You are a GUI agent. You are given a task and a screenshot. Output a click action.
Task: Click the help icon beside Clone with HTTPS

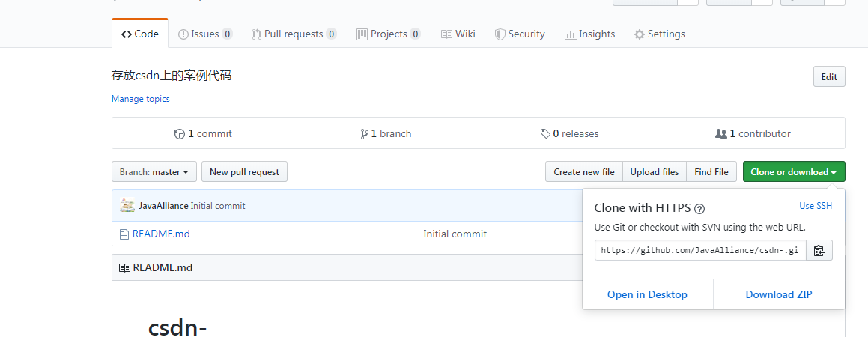click(x=699, y=209)
